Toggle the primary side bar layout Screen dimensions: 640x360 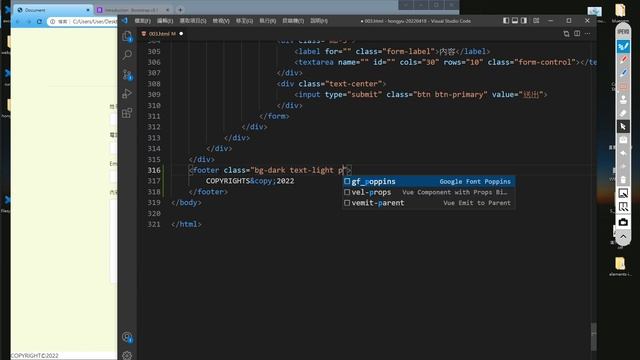click(506, 20)
